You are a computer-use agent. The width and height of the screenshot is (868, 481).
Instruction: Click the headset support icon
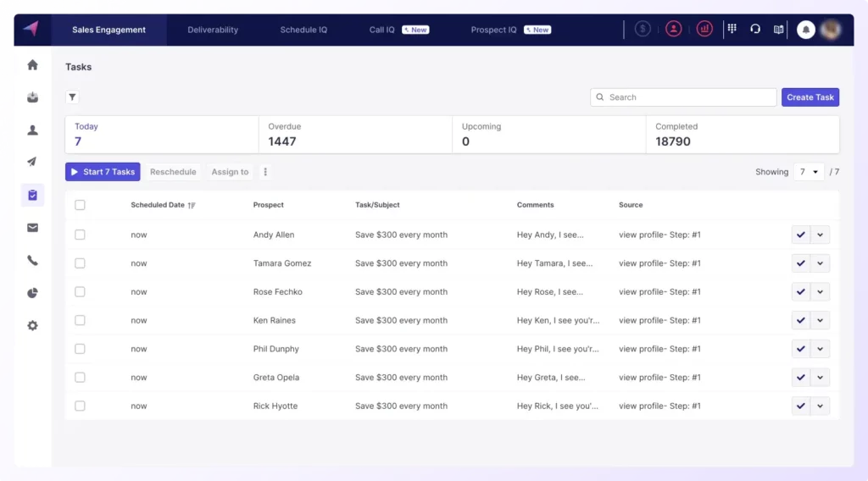tap(755, 29)
